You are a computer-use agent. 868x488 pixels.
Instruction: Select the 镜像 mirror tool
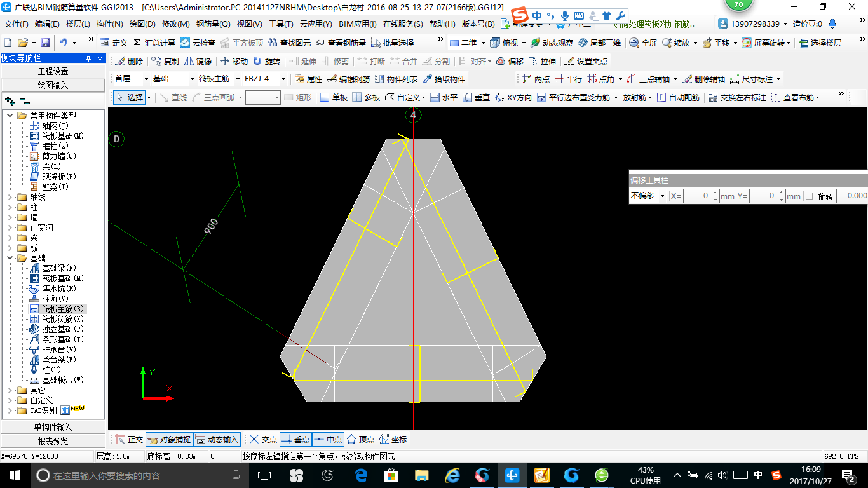coord(198,61)
